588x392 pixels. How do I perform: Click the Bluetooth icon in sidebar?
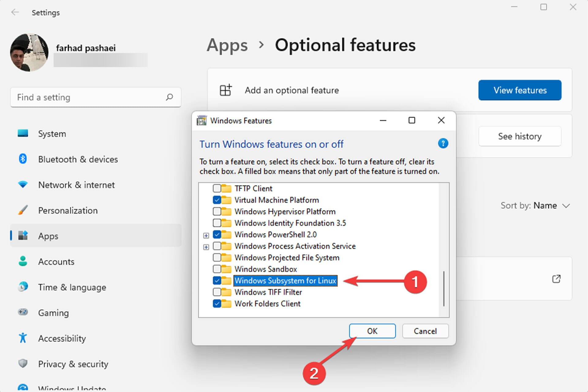tap(23, 159)
